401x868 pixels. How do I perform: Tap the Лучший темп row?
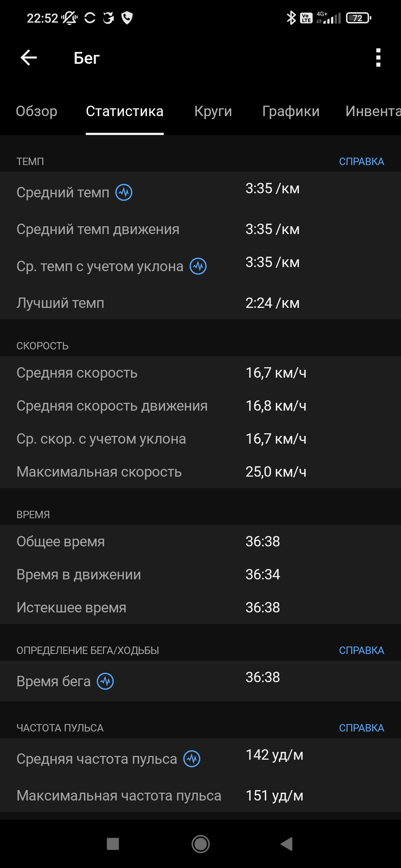click(x=200, y=303)
